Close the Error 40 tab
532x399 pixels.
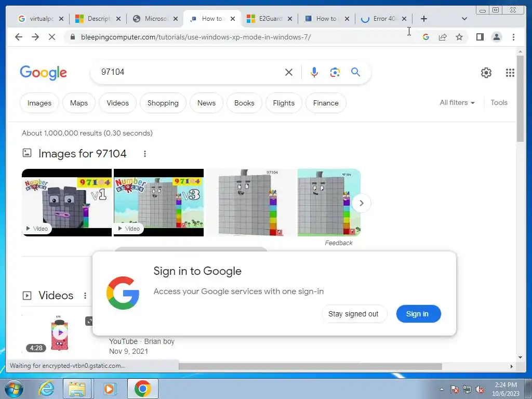pyautogui.click(x=404, y=19)
